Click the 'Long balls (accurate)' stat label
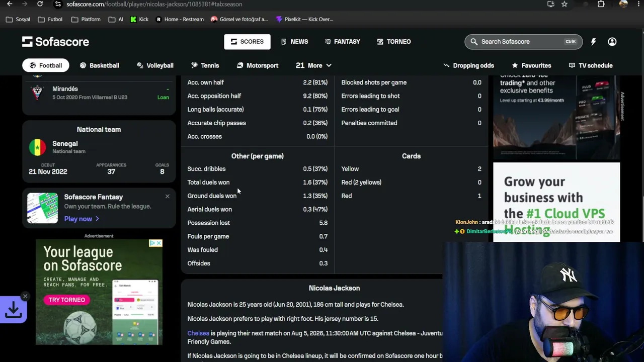Screen dimensions: 644x362 [x=216, y=109]
